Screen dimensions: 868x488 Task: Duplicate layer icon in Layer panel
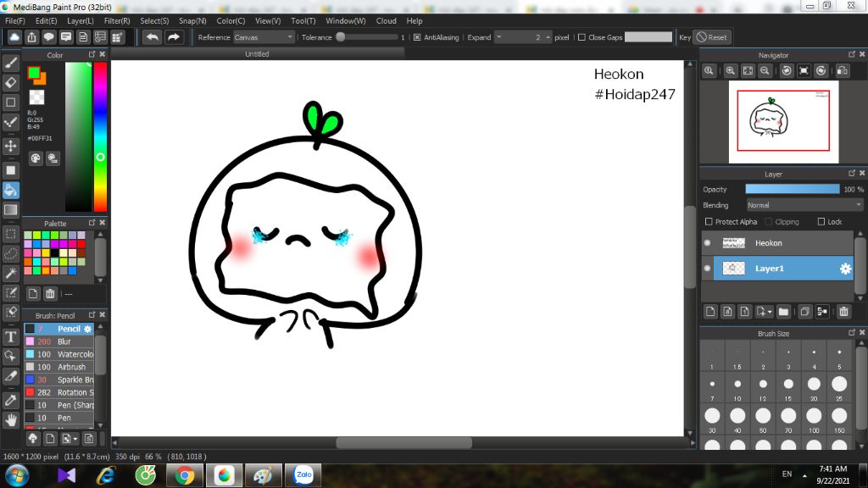tap(805, 312)
